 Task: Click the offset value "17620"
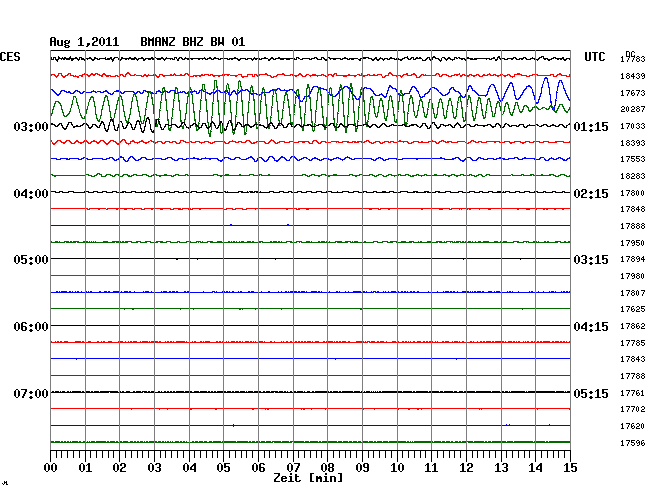633,426
